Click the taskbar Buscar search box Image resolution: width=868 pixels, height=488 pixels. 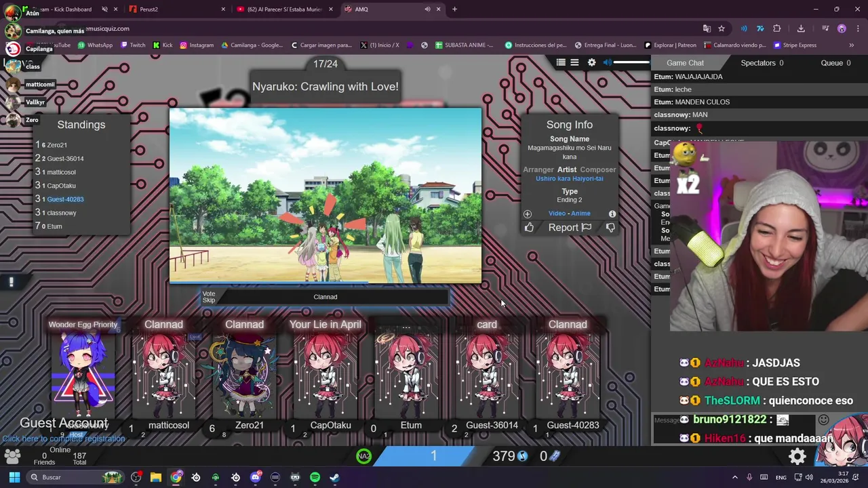click(x=76, y=477)
